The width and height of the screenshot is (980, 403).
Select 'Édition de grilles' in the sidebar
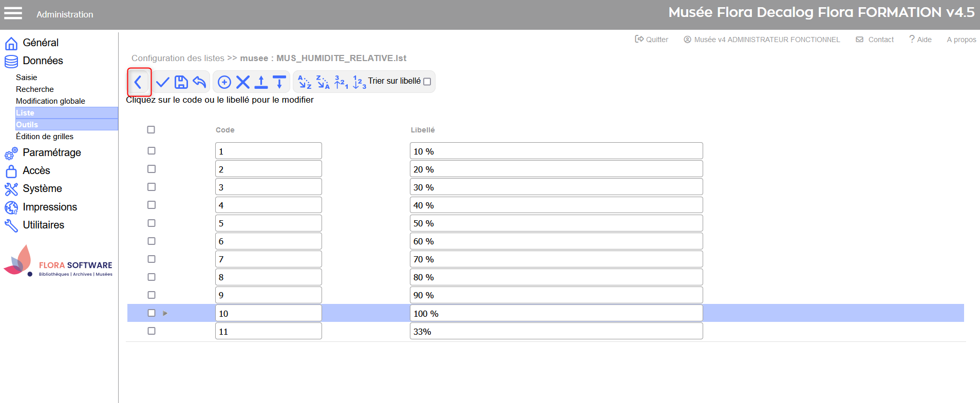[45, 137]
